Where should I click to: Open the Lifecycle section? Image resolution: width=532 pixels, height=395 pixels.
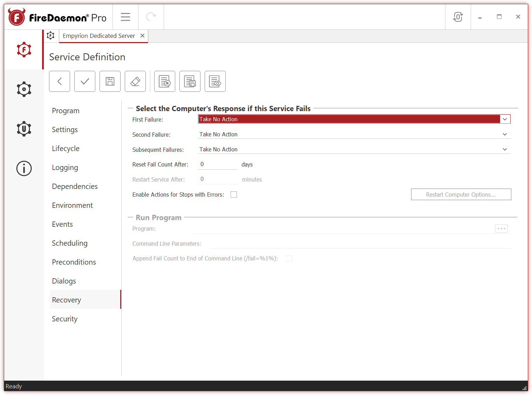tap(85, 149)
